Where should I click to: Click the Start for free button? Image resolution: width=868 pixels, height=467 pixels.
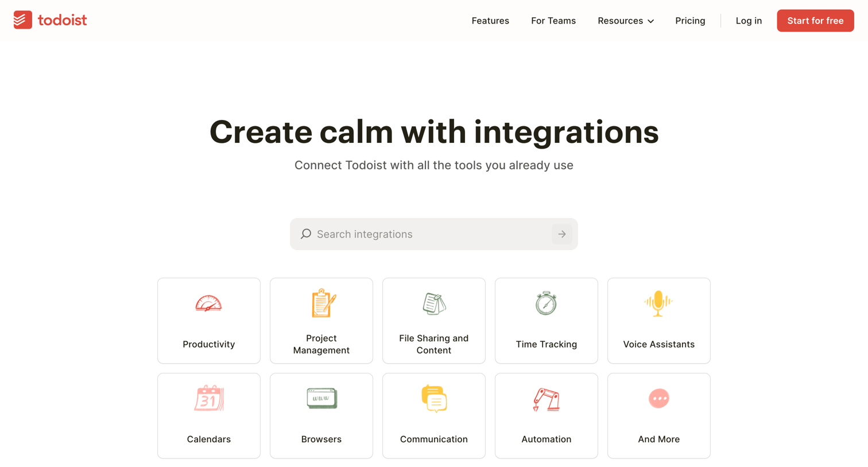[815, 21]
